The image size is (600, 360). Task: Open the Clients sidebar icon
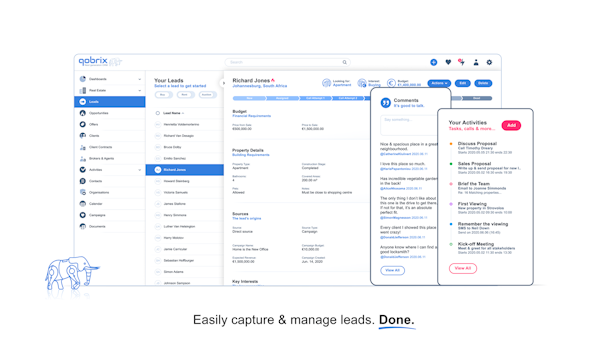click(83, 136)
